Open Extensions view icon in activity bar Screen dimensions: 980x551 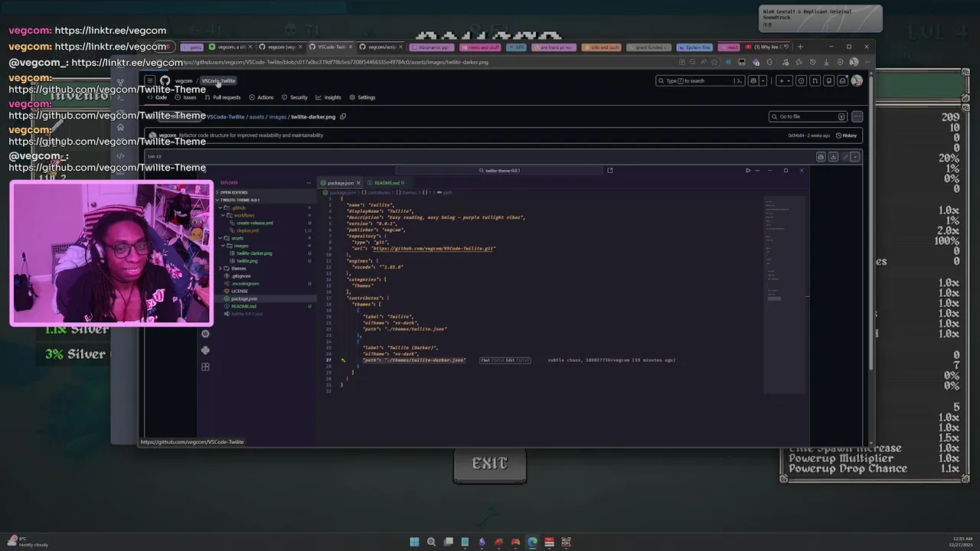(205, 367)
